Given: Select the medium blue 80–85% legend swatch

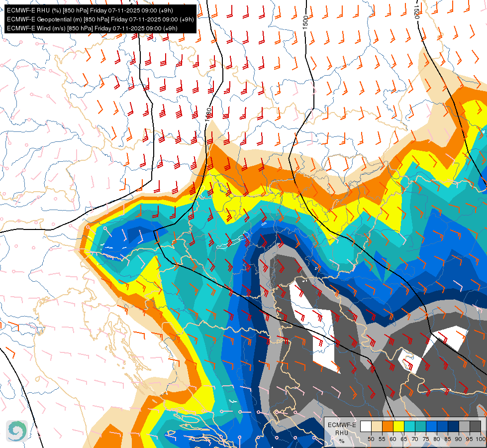Looking at the screenshot, I should (442, 426).
